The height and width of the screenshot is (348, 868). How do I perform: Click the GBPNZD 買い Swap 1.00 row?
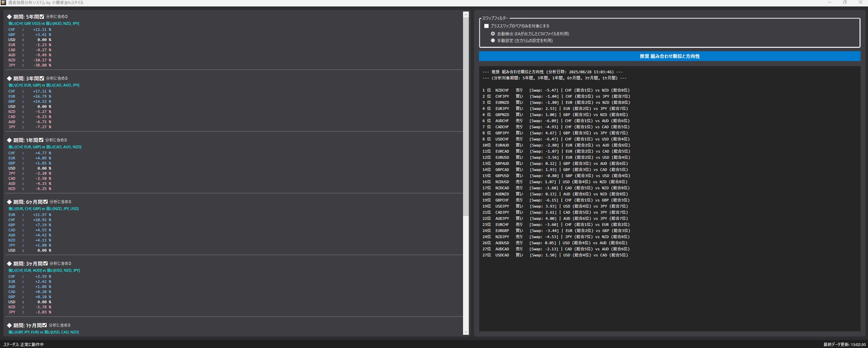click(555, 115)
